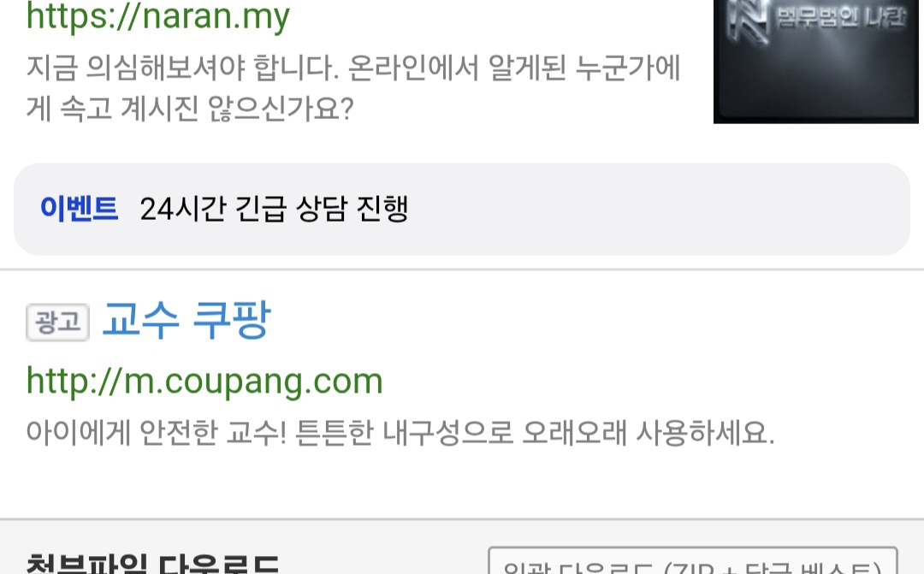Select the 이벤트 label in the ad extension

coord(79,209)
